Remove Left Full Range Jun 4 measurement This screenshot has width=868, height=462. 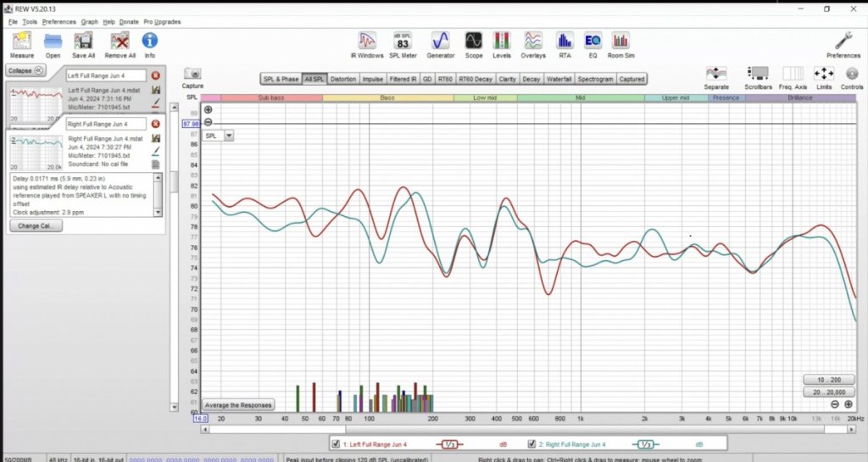[x=156, y=75]
